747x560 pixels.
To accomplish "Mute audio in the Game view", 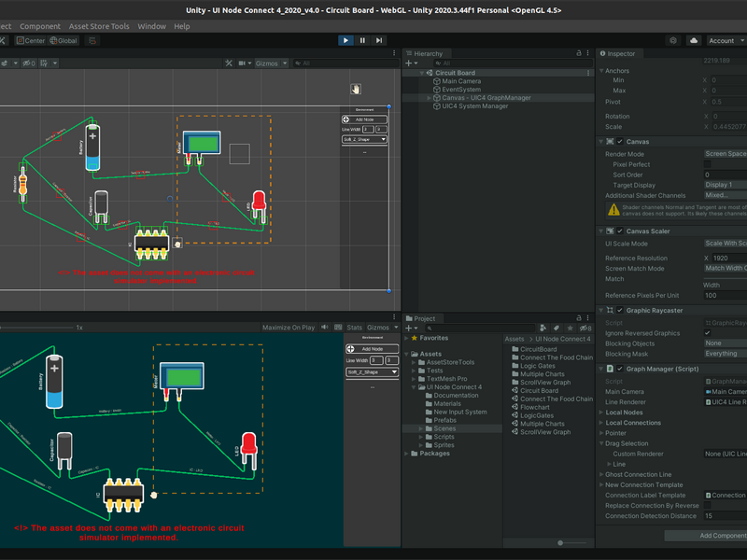I will (324, 328).
